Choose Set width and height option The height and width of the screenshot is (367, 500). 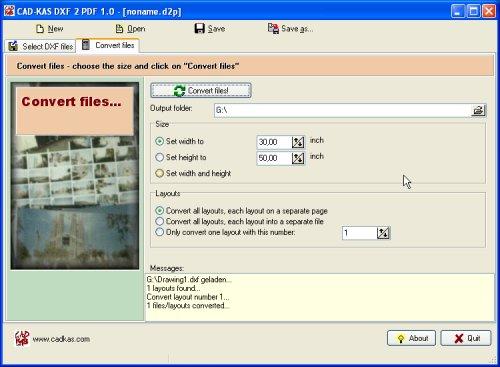tap(160, 173)
